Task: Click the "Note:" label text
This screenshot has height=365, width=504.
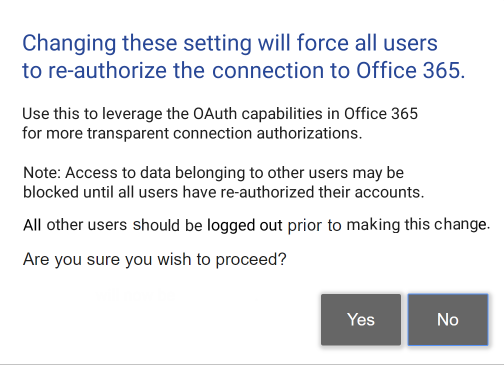Action: pos(42,173)
